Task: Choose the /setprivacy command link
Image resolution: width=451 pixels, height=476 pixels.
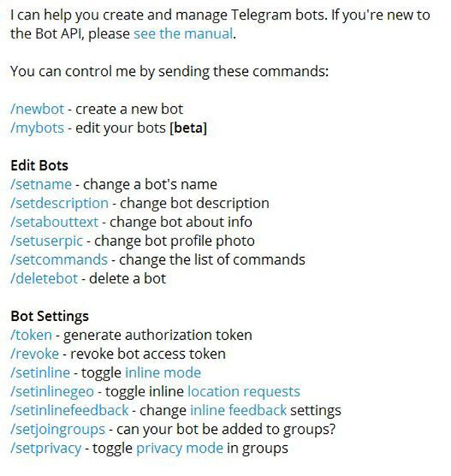Action: [x=46, y=447]
